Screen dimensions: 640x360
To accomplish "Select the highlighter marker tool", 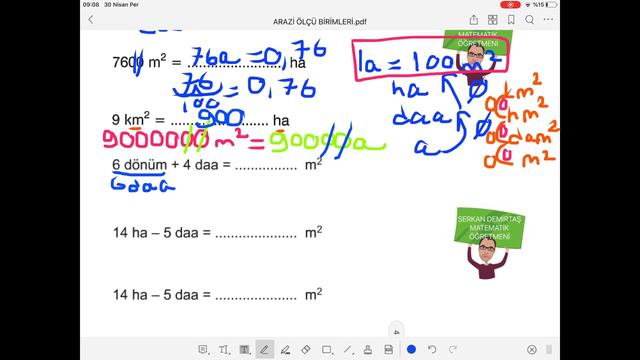I will pos(285,349).
